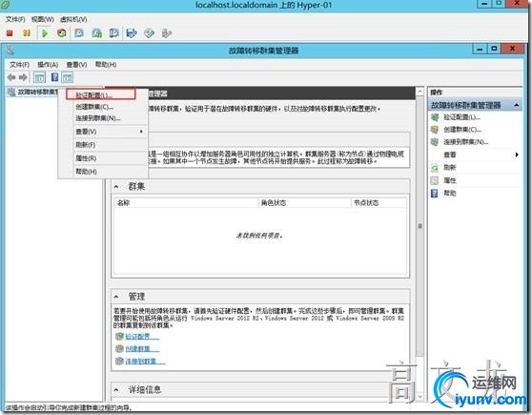Collapse the 详细信息 section

(116, 389)
